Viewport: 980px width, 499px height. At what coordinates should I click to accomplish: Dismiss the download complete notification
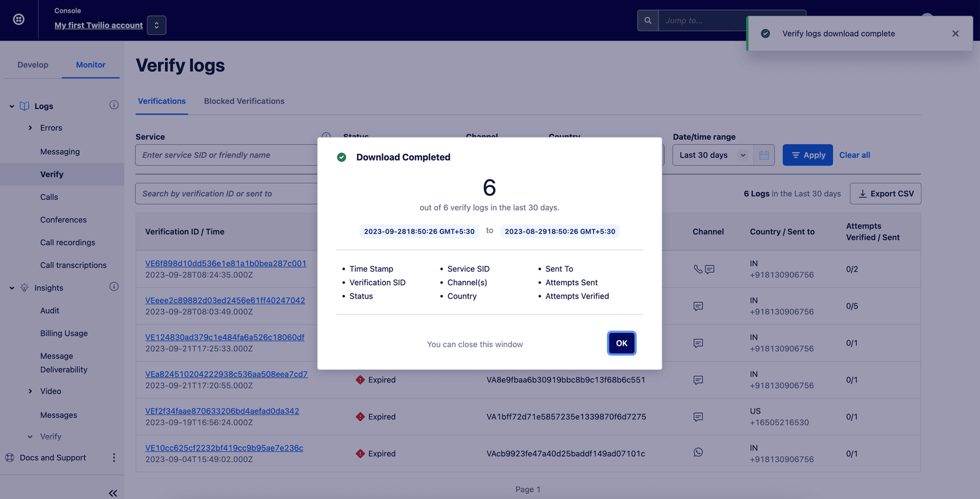(955, 34)
